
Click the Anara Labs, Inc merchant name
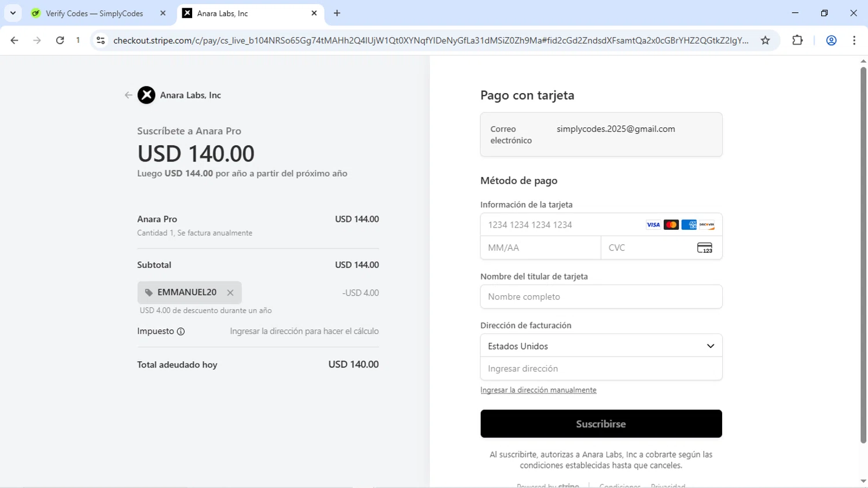click(x=190, y=95)
